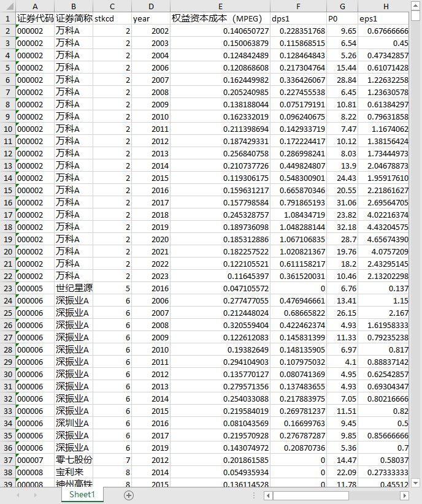This screenshot has height=504, width=422.
Task: Click the cell containing 零七股份
Action: pos(74,460)
